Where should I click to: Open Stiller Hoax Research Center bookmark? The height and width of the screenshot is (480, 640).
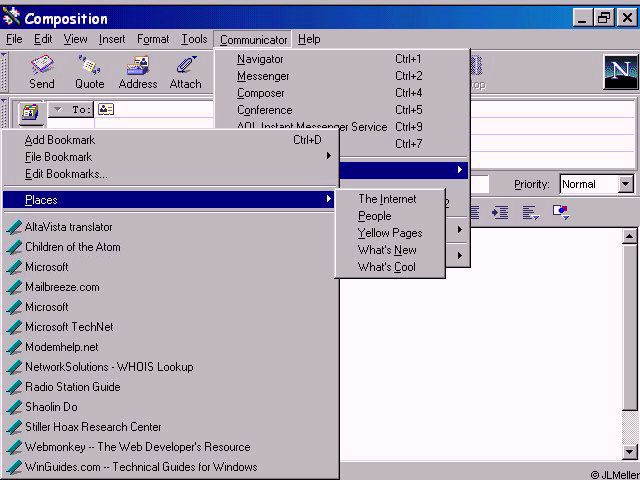171,427
